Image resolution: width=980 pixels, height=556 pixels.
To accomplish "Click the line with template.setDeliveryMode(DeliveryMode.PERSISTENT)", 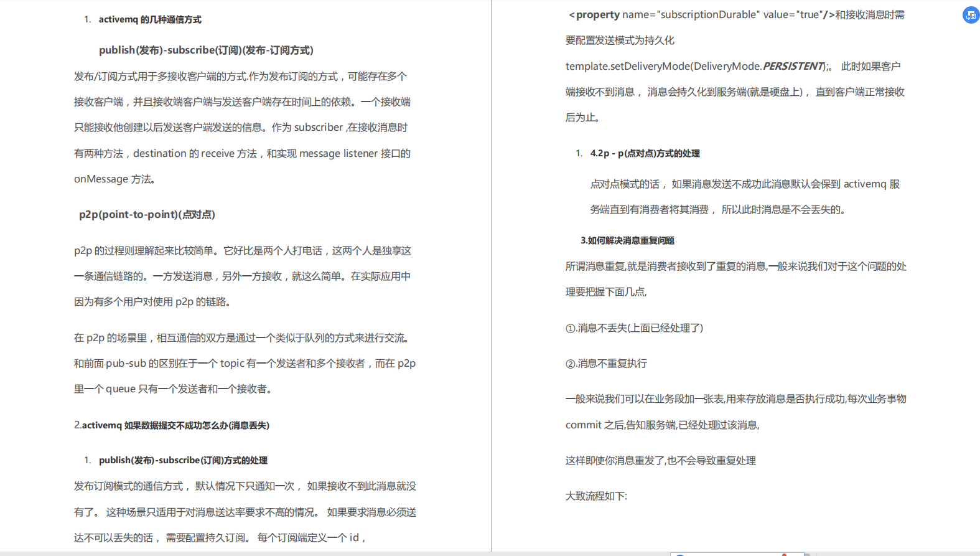I will 733,66.
